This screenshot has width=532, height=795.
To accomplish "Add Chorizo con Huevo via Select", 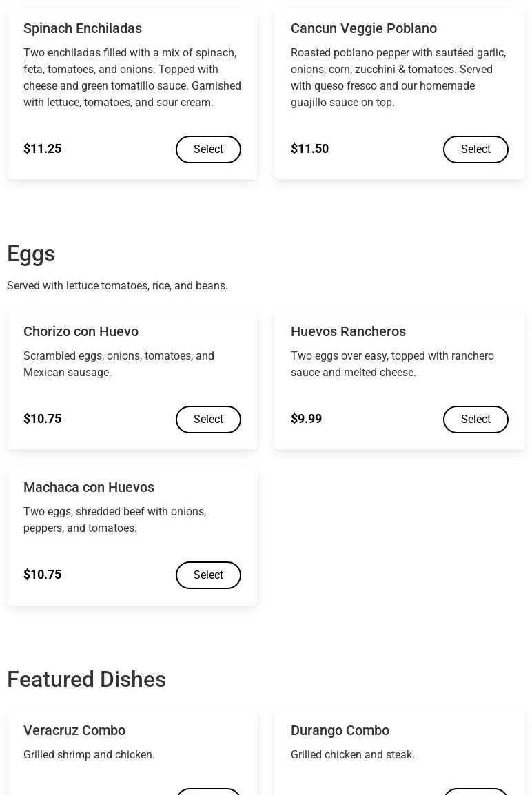I will click(208, 420).
